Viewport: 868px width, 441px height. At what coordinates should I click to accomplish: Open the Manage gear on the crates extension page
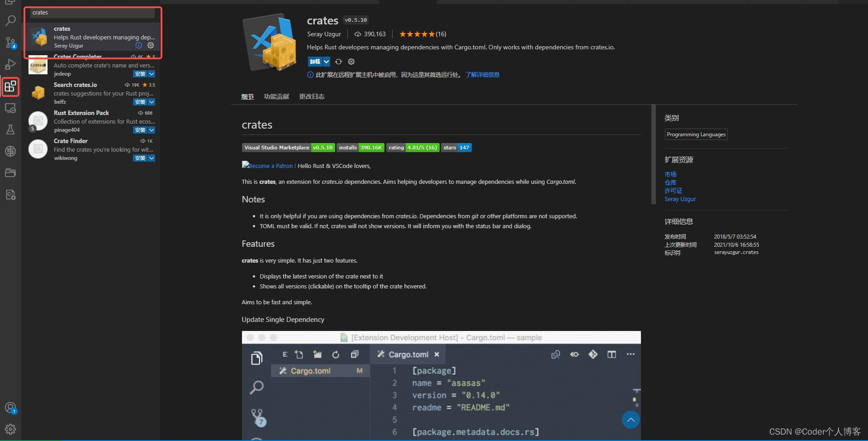[x=351, y=62]
